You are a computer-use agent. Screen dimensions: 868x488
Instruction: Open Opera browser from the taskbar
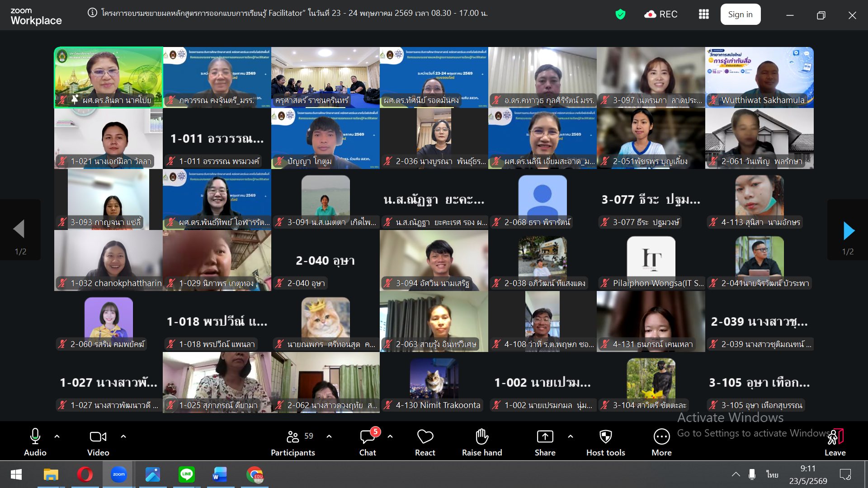point(85,474)
